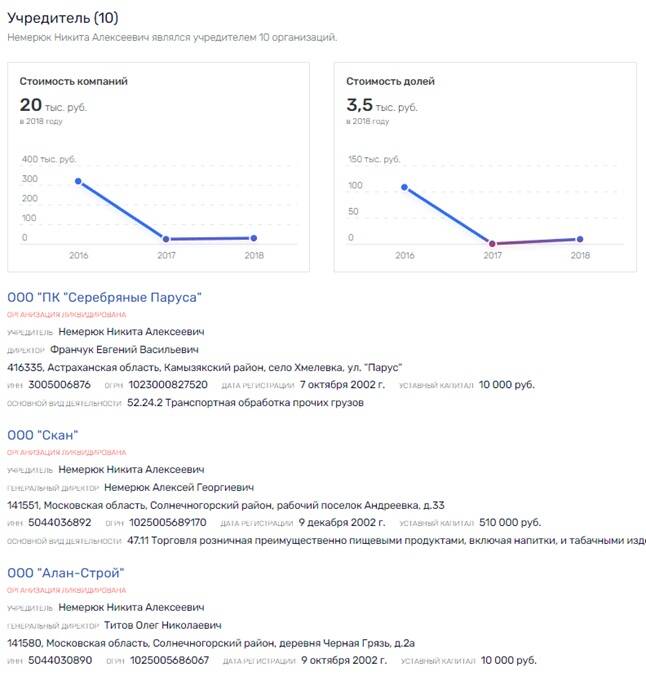This screenshot has height=676, width=646.
Task: Select 2018 data point in Стоимость долей chart
Action: point(580,239)
